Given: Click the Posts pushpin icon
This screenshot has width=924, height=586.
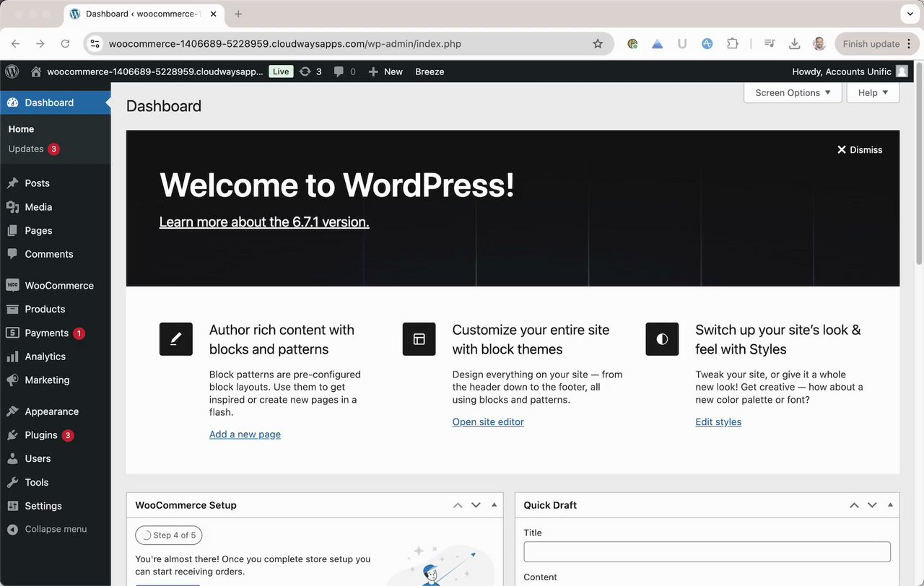Looking at the screenshot, I should click(12, 183).
